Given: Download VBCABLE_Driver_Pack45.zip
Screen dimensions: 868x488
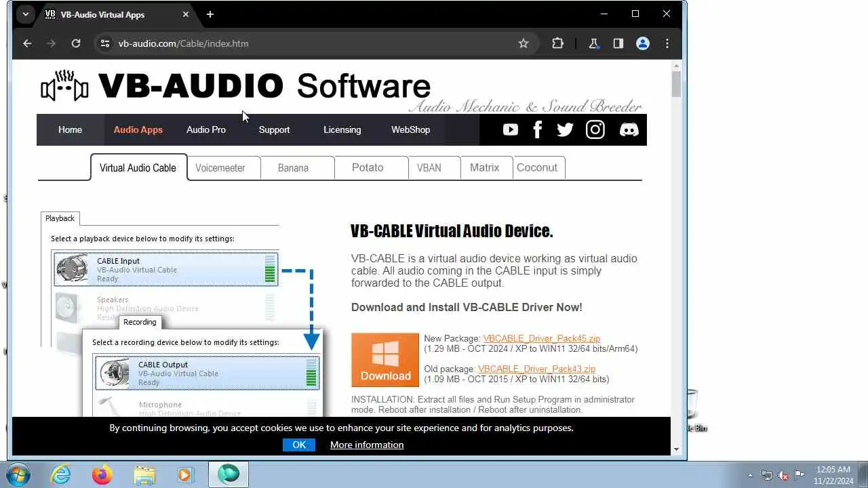Looking at the screenshot, I should click(541, 338).
